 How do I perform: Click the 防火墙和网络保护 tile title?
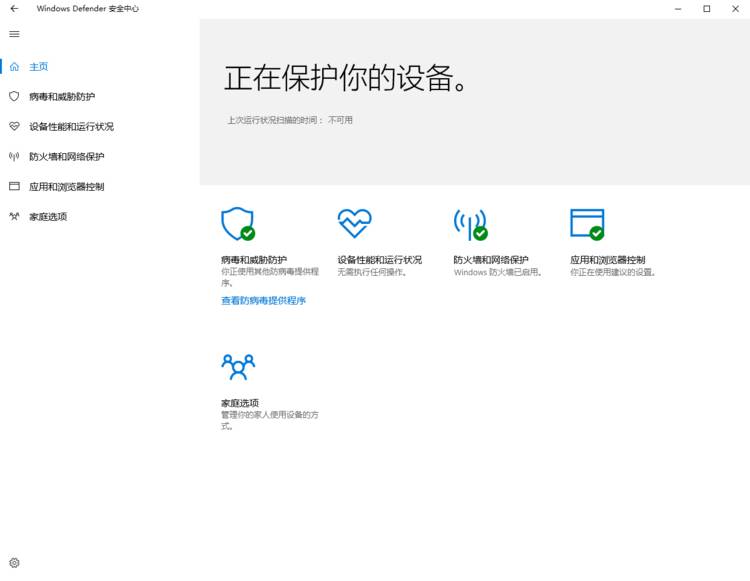491,260
